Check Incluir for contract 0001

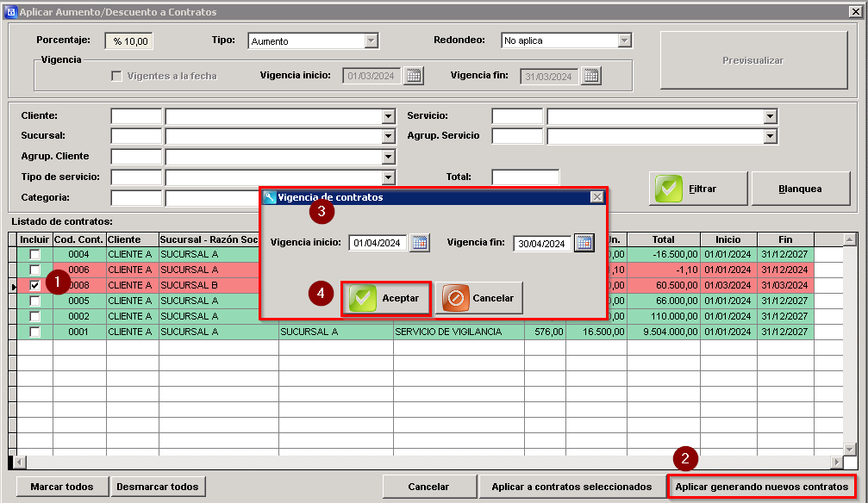(x=34, y=332)
